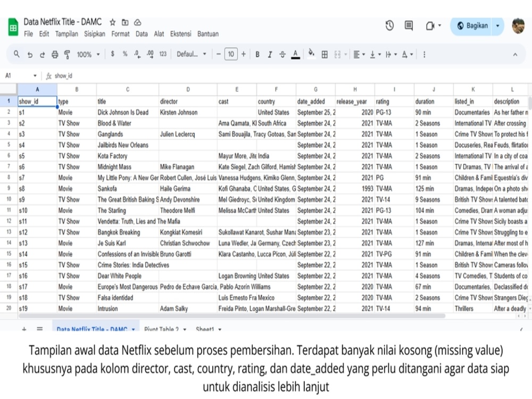Switch to Pivot Table 2 tab
Screen dimensions: 532x399
(x=162, y=328)
